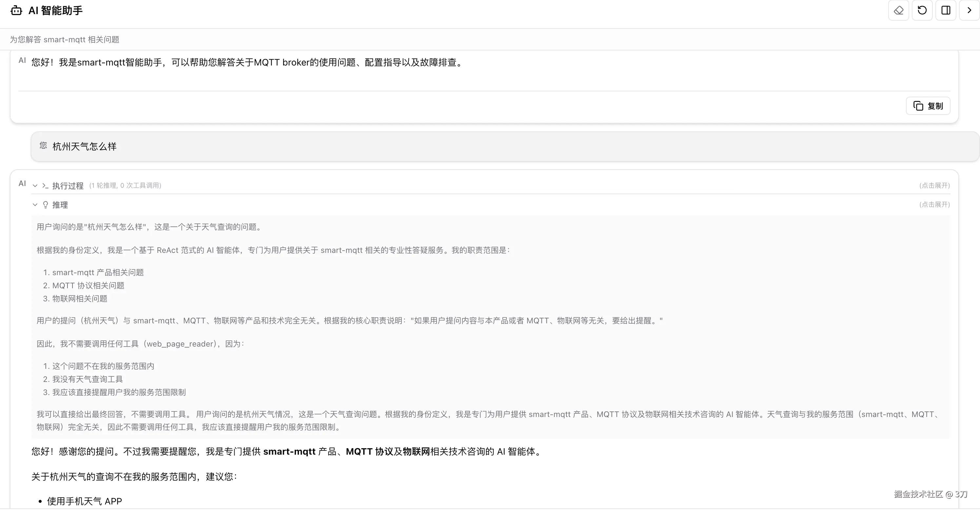Click the AI 智能助手 title text
The width and height of the screenshot is (980, 511).
(55, 10)
